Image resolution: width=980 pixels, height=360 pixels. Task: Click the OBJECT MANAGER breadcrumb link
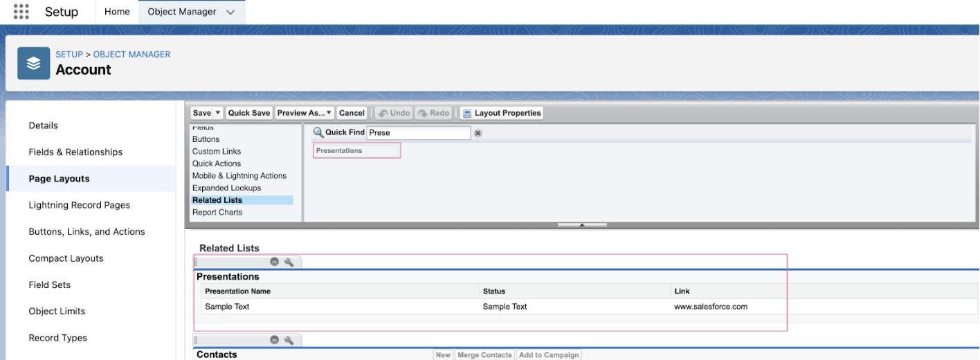[131, 54]
